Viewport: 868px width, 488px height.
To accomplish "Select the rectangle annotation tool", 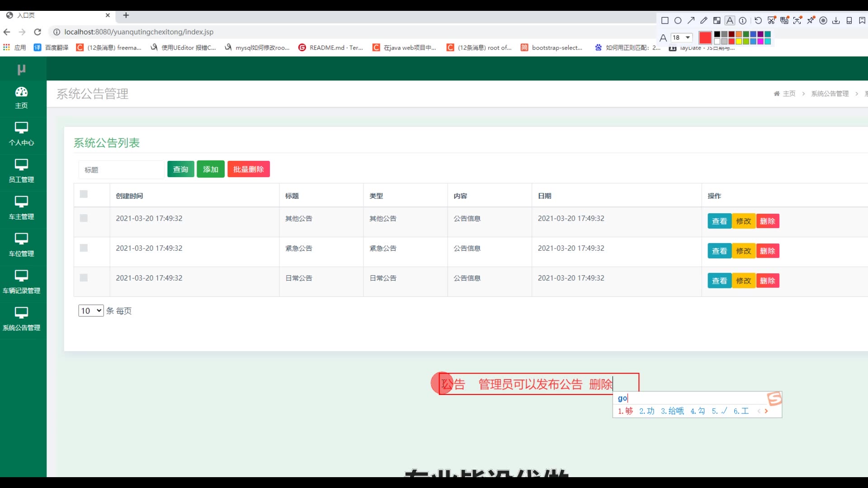I will pyautogui.click(x=665, y=20).
